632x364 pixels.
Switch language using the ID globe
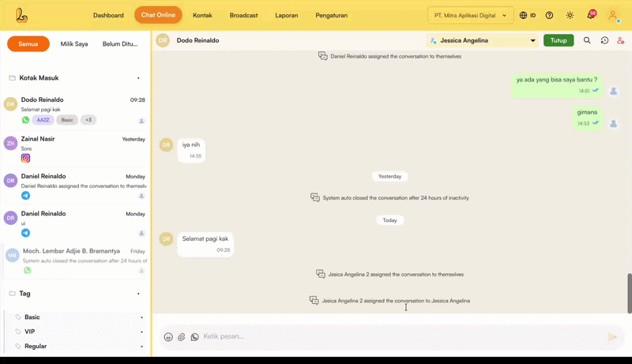click(528, 15)
